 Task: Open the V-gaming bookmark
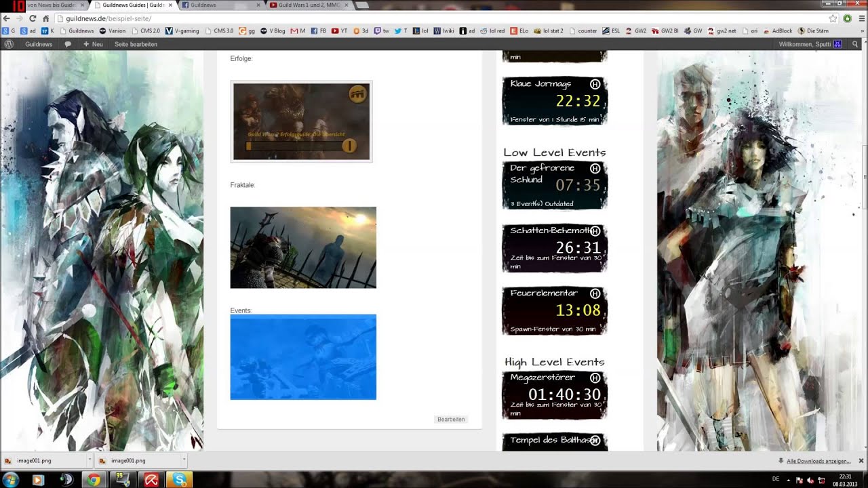click(182, 30)
